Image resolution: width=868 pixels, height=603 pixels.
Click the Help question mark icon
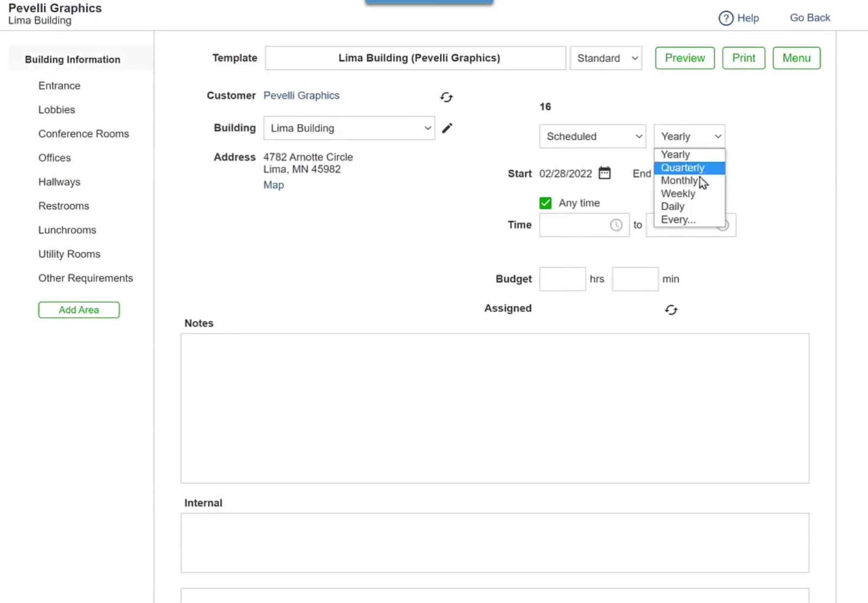726,18
